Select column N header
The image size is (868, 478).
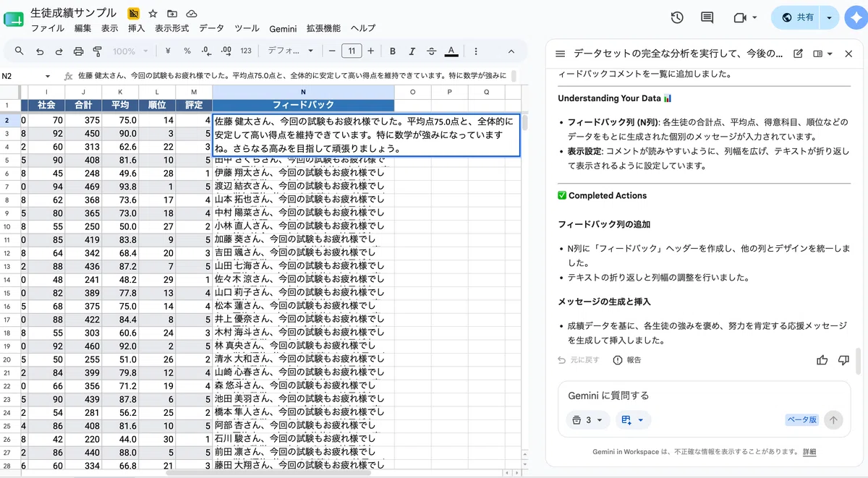pos(303,92)
